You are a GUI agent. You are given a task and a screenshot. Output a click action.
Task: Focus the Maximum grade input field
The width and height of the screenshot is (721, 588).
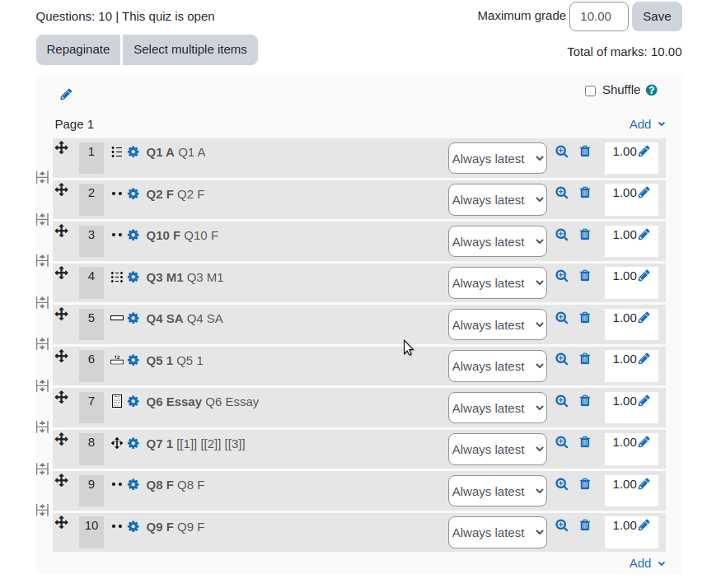coord(599,16)
